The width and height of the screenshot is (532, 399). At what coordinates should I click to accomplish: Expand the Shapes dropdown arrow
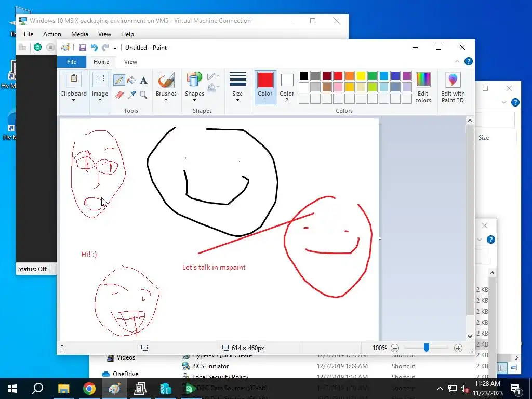194,100
